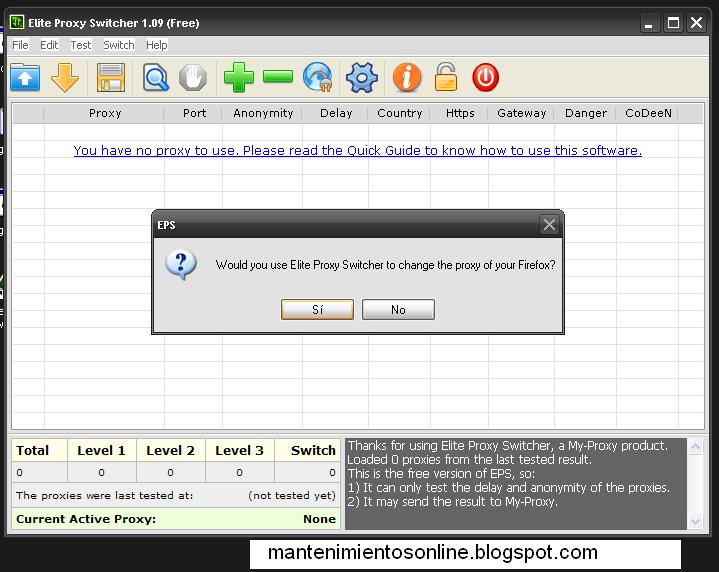Click Sí in the EPS dialog
Image resolution: width=719 pixels, height=572 pixels.
pyautogui.click(x=317, y=310)
